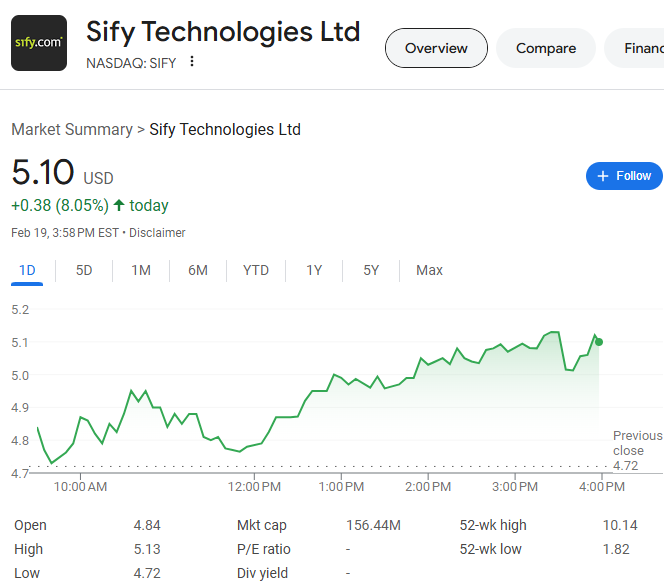Select the Max chart range
664x585 pixels.
pyautogui.click(x=429, y=270)
